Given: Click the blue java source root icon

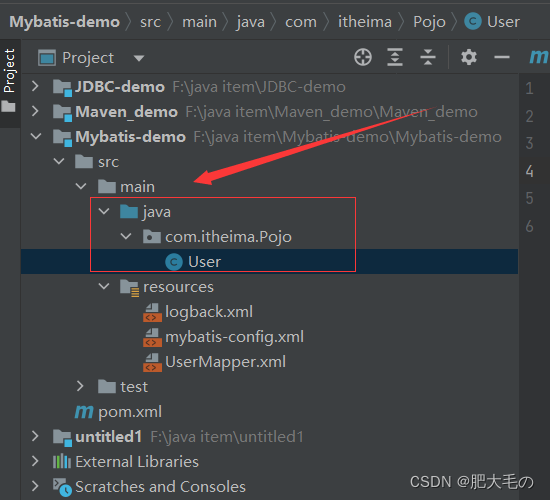Looking at the screenshot, I should 129,211.
